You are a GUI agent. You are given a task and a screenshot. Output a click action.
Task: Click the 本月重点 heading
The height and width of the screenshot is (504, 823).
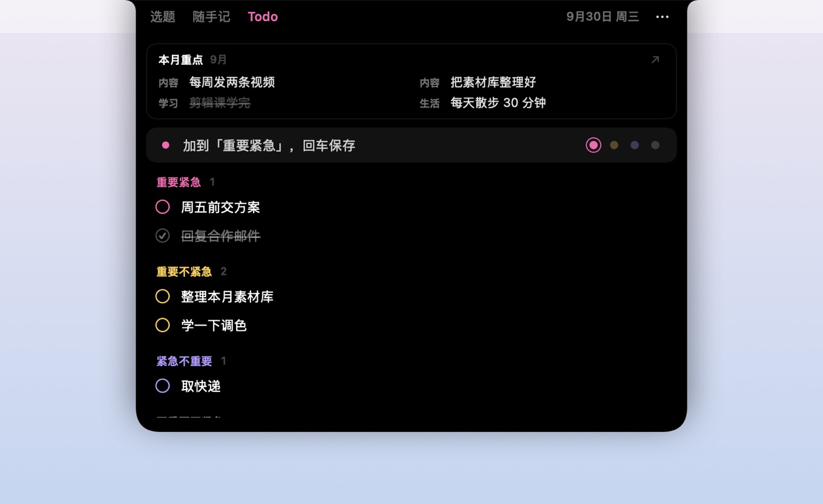(181, 60)
